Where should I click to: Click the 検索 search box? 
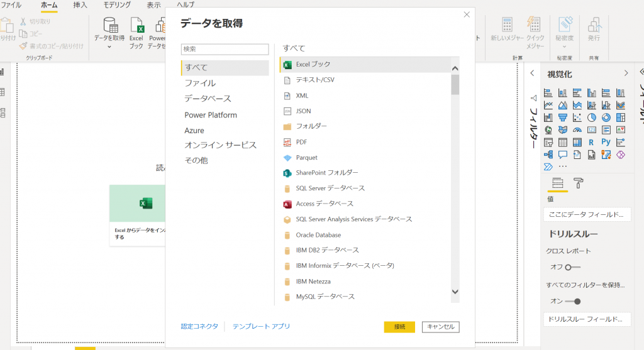point(225,49)
